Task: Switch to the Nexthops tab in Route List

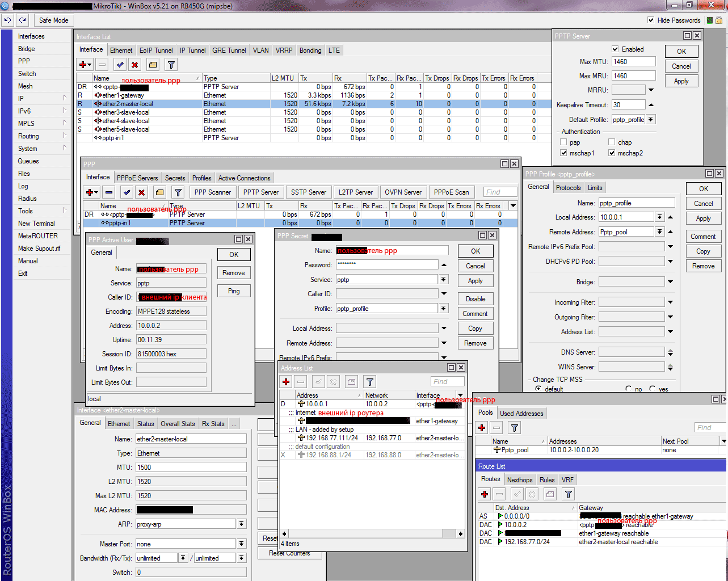Action: tap(520, 480)
